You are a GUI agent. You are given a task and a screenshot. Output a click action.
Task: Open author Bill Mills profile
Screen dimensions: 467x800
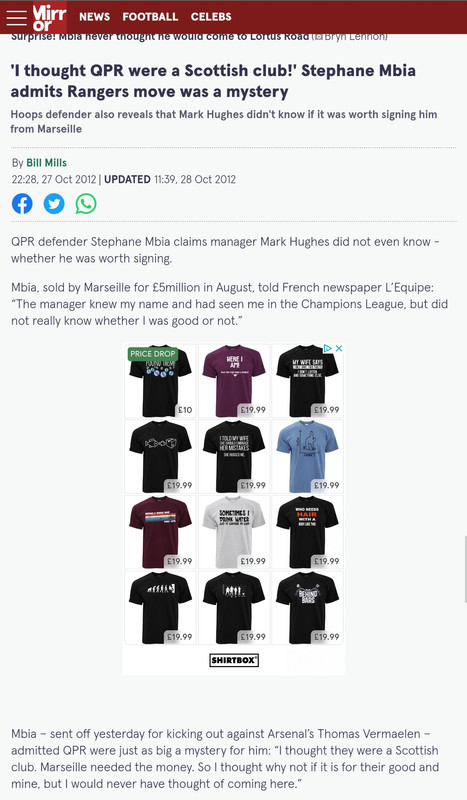pos(46,163)
